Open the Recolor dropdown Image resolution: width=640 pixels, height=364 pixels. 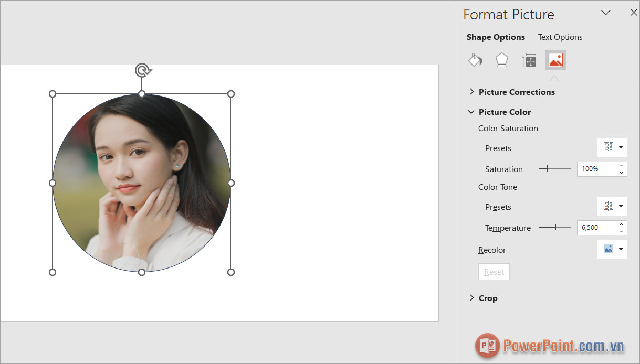pos(612,250)
